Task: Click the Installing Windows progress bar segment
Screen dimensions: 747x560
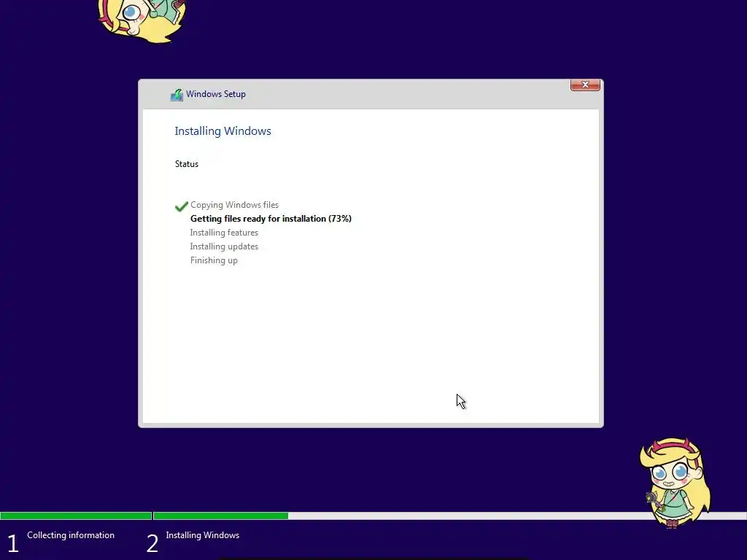Action: [x=449, y=516]
